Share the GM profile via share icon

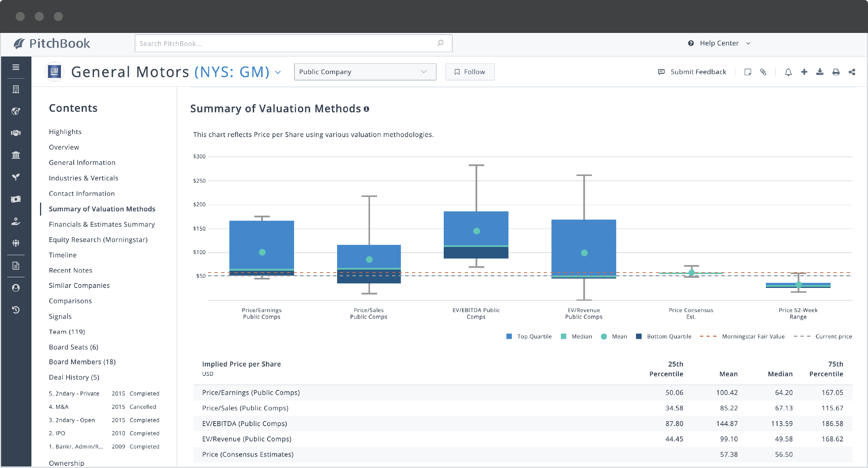(852, 72)
